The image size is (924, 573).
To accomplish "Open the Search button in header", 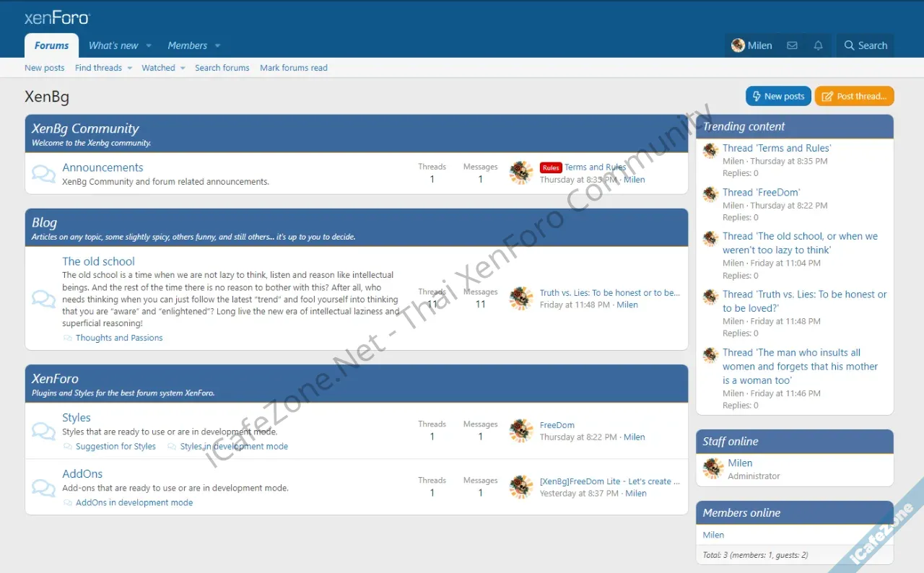I will click(865, 45).
